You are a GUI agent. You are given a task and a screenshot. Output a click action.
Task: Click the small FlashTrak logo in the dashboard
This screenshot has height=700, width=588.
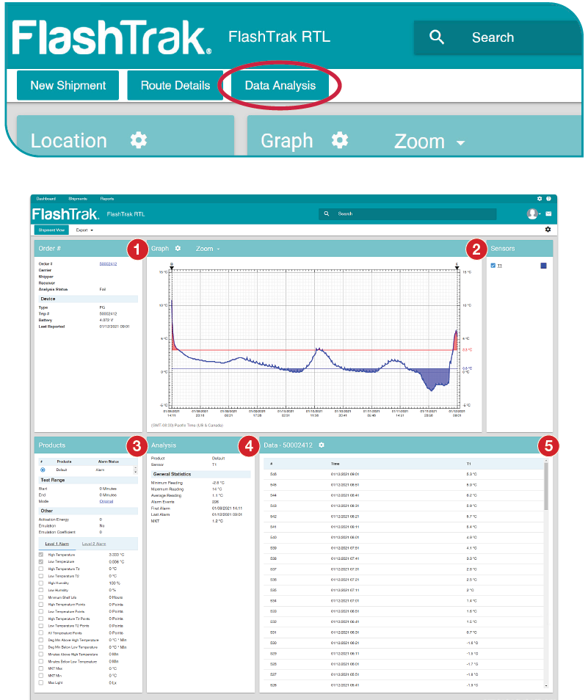(x=65, y=214)
